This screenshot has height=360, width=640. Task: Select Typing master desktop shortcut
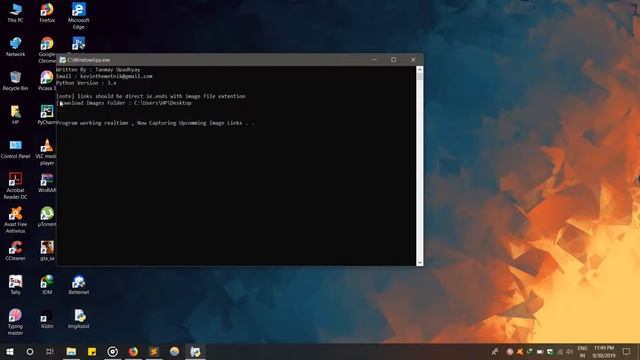pyautogui.click(x=16, y=322)
